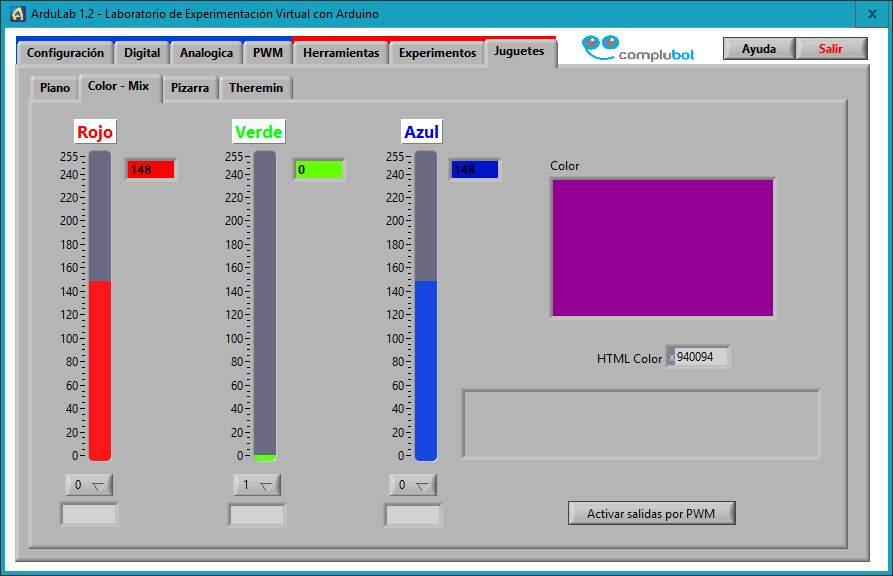Viewport: 893px width, 576px height.
Task: Open the Digital tab
Action: point(142,53)
